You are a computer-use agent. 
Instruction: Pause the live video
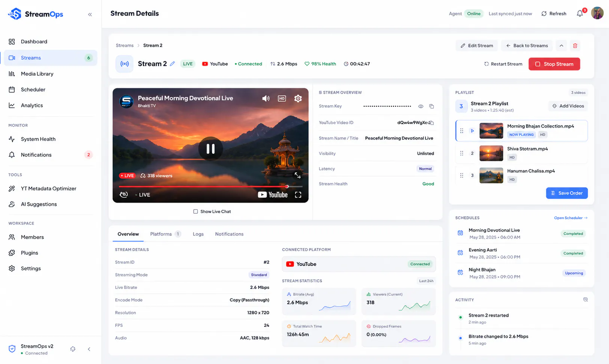pos(210,149)
